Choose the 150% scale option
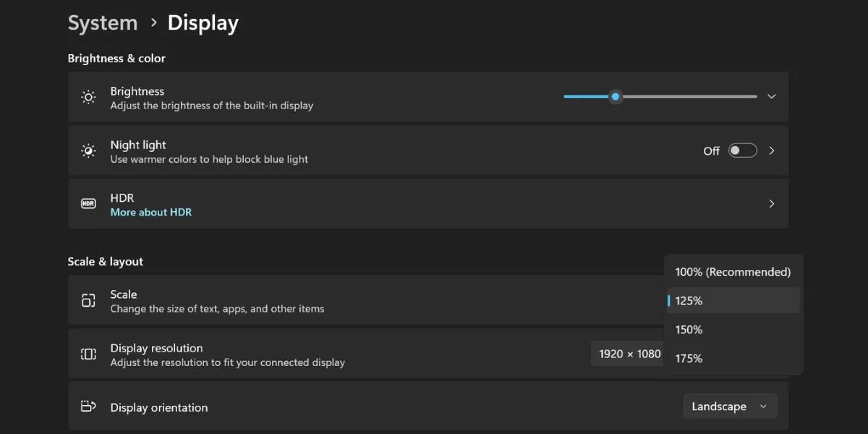This screenshot has height=434, width=868. click(x=733, y=329)
